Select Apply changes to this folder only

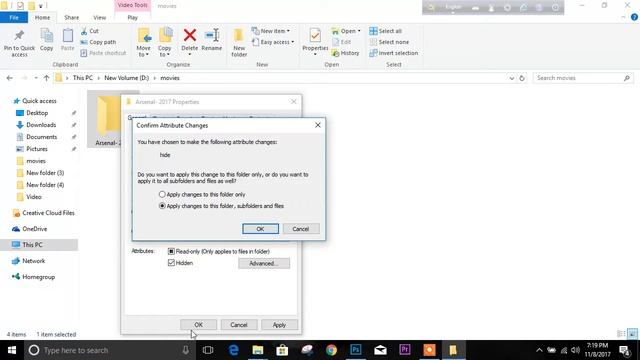click(x=162, y=195)
